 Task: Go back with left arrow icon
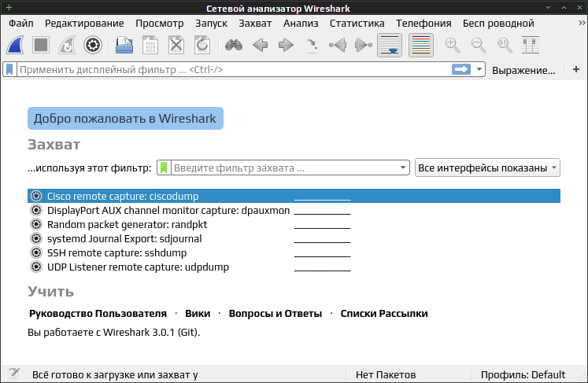click(x=260, y=46)
